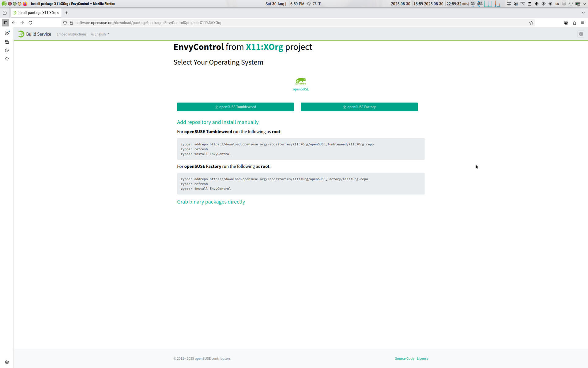Open Firefox hamburger application menu

click(x=582, y=23)
